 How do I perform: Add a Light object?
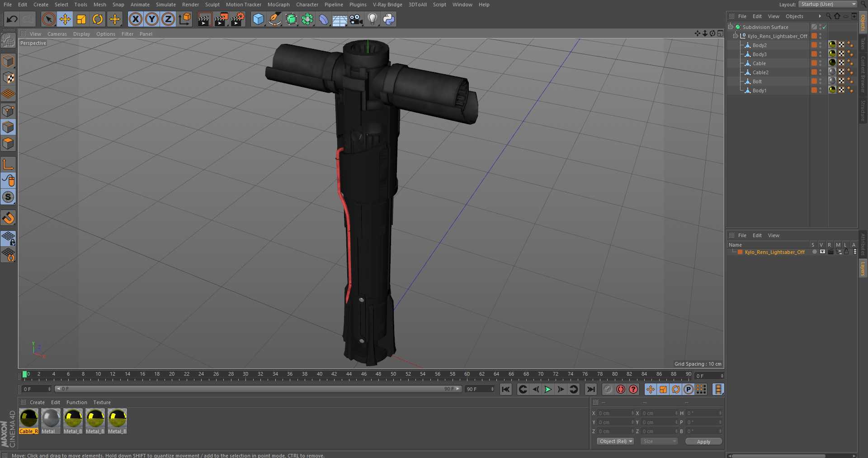(373, 19)
